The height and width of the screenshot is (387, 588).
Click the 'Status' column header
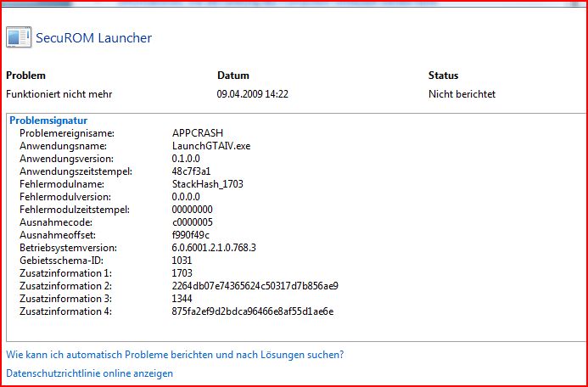(443, 76)
